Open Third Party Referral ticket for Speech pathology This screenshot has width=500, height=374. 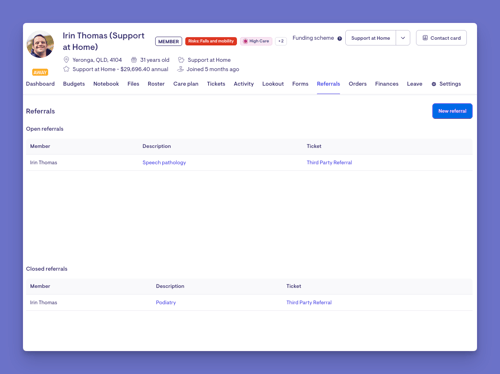coord(329,162)
